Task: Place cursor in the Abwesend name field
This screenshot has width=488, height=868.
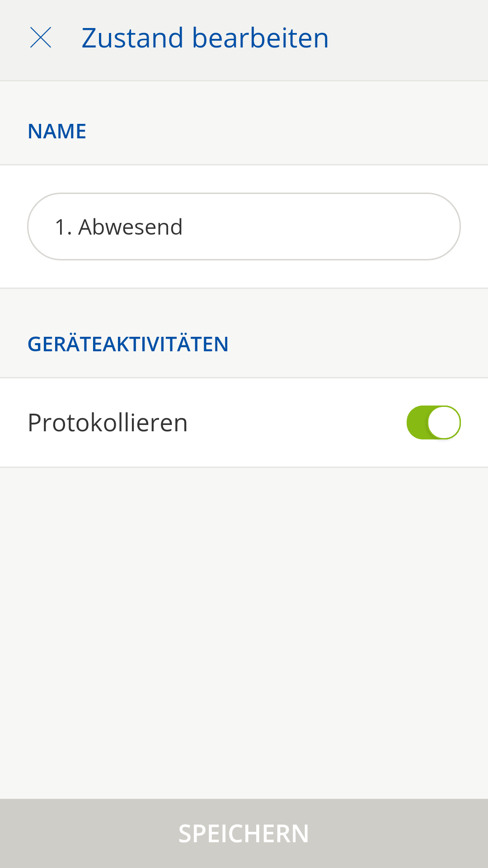Action: pyautogui.click(x=244, y=226)
